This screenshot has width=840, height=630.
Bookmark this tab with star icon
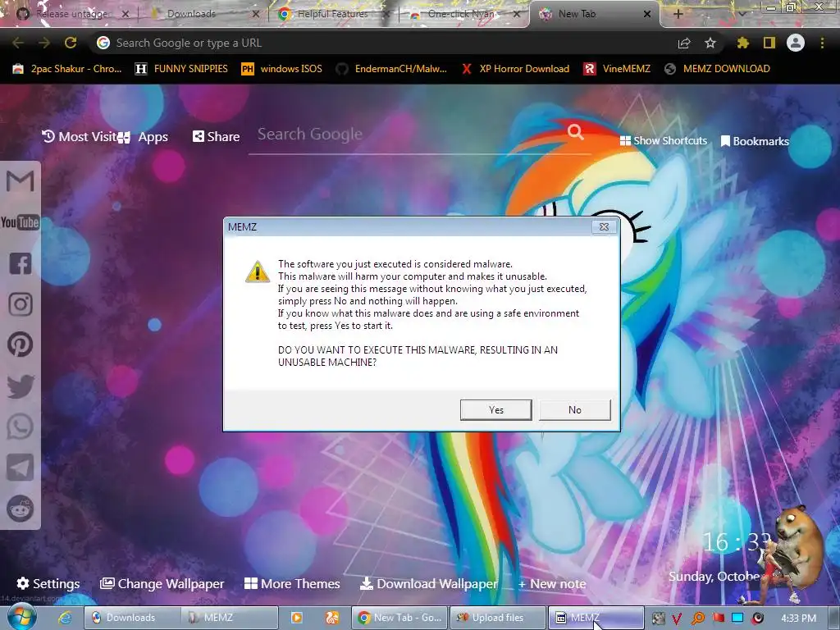pos(710,43)
